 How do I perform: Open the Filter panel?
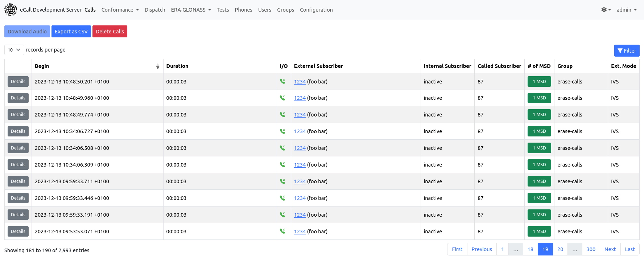[x=627, y=51]
